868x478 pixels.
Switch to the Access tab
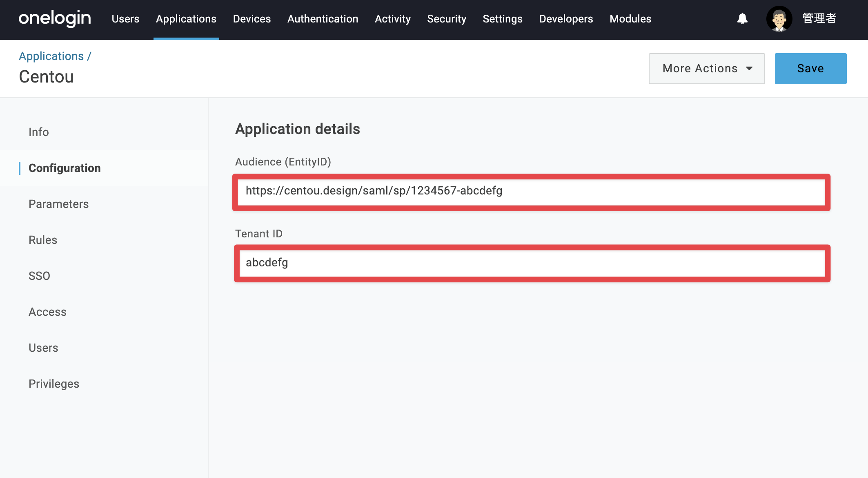pos(47,312)
